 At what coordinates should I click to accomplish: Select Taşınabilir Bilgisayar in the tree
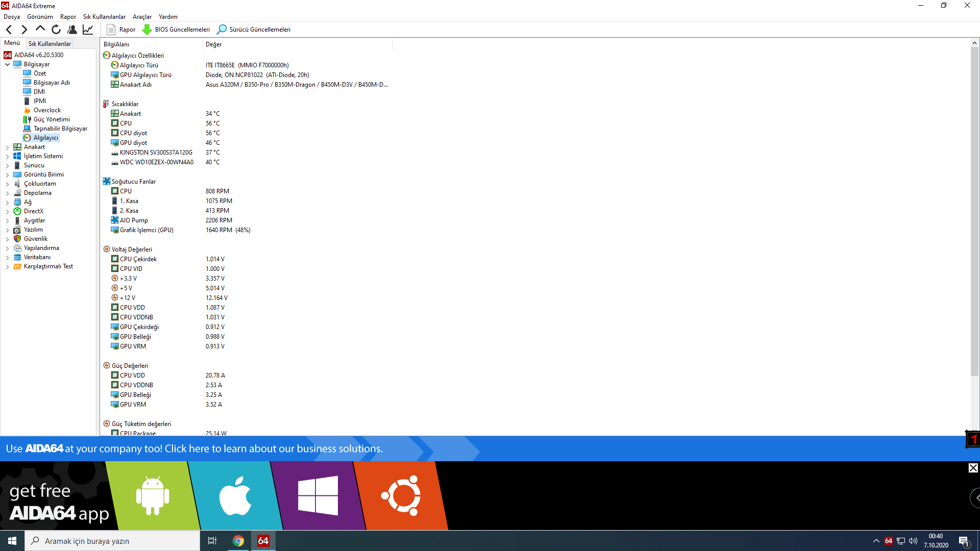tap(60, 129)
